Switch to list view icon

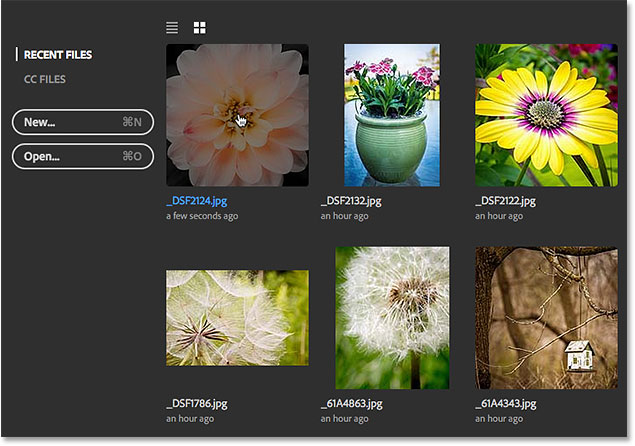point(172,28)
